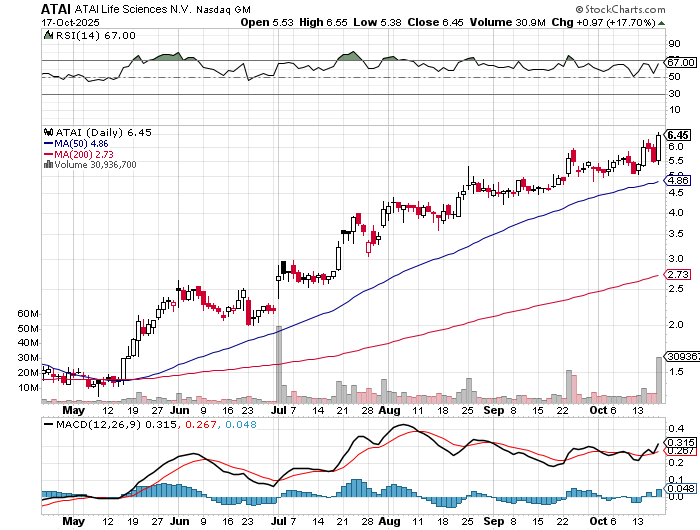The image size is (700, 530).
Task: Click the 17-Oct-2025 date label
Action: (x=71, y=22)
